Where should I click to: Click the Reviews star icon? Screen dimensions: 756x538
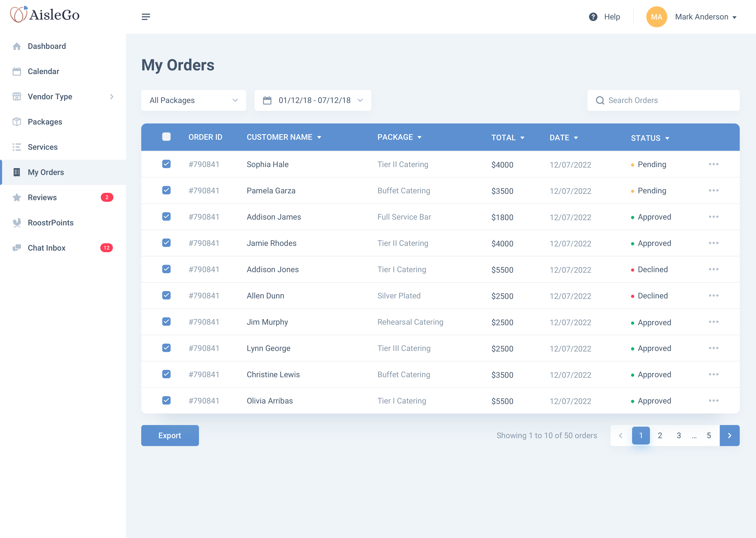[17, 197]
